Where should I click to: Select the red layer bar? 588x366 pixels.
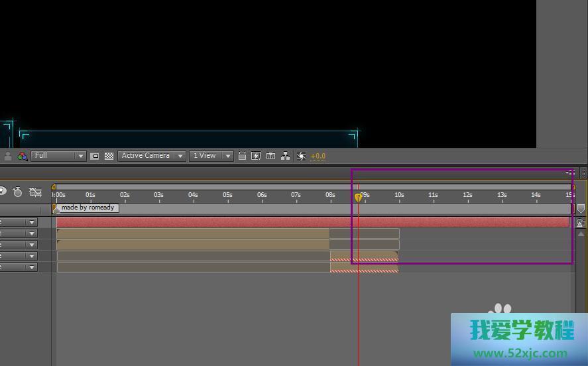[x=312, y=222]
